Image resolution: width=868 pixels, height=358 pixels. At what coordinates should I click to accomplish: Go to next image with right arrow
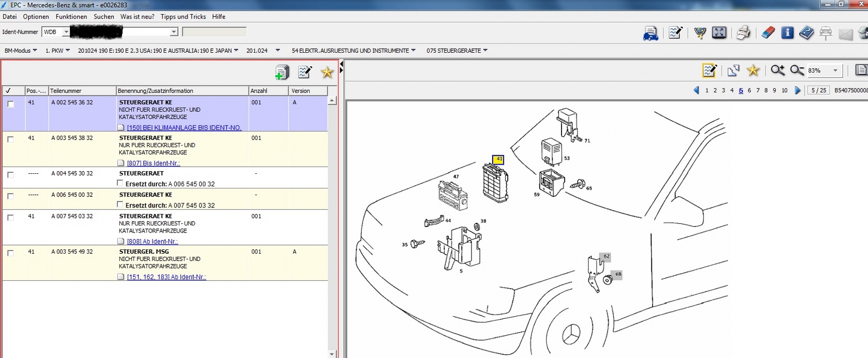tap(797, 90)
